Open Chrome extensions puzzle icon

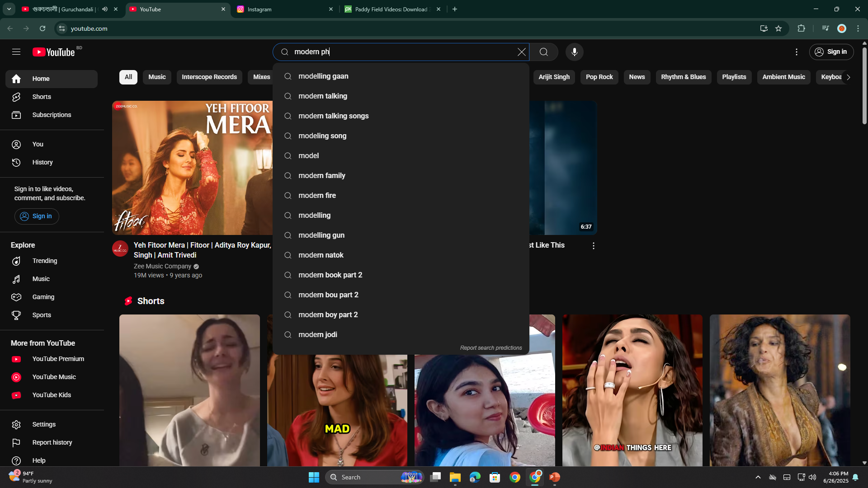tap(801, 28)
